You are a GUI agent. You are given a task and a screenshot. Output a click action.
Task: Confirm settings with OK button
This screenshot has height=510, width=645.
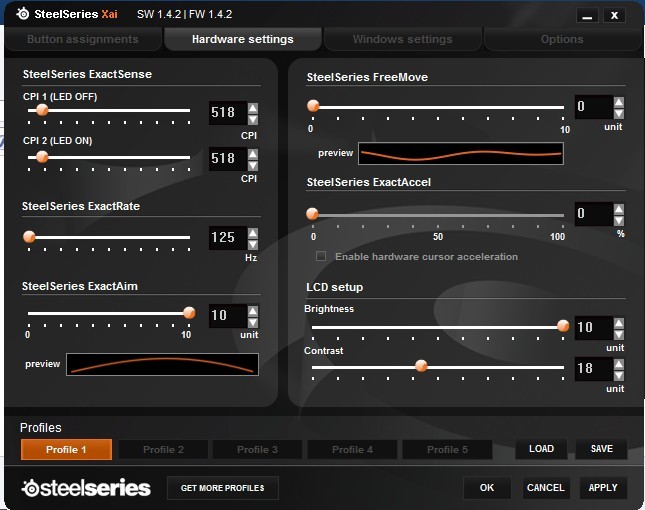tap(487, 487)
